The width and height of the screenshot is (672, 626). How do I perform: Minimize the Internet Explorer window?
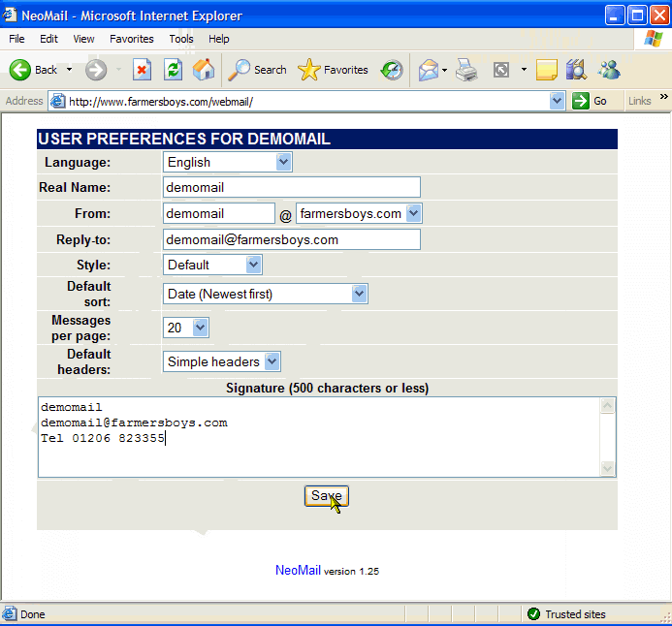[x=614, y=16]
